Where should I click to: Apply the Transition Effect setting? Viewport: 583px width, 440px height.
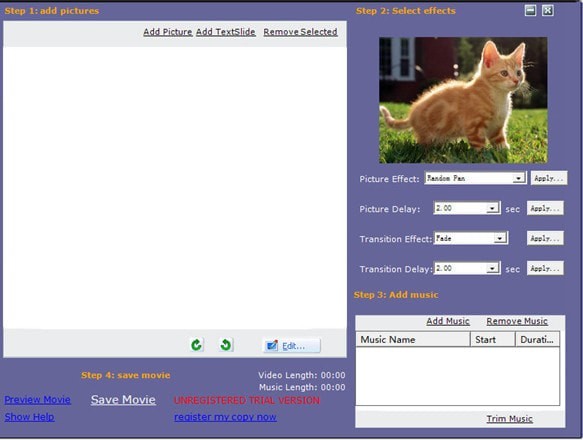point(545,238)
